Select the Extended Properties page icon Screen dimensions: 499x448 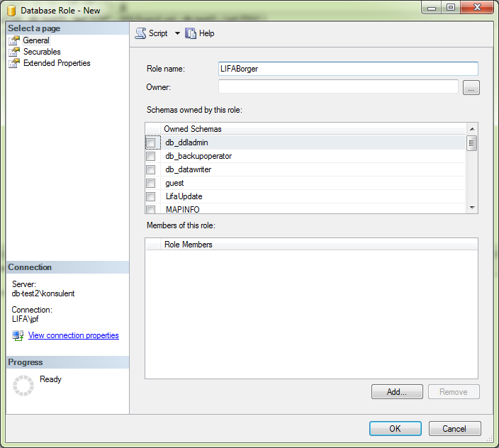[14, 63]
